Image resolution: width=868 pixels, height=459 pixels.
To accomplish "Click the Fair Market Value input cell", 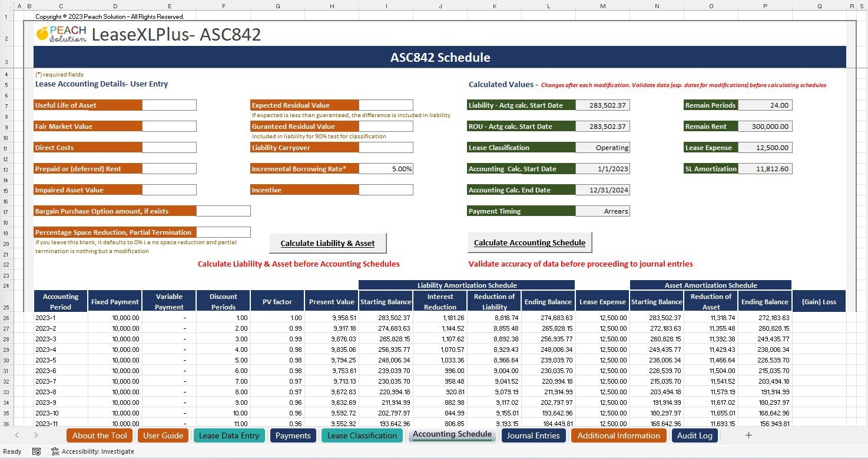I will pyautogui.click(x=169, y=127).
